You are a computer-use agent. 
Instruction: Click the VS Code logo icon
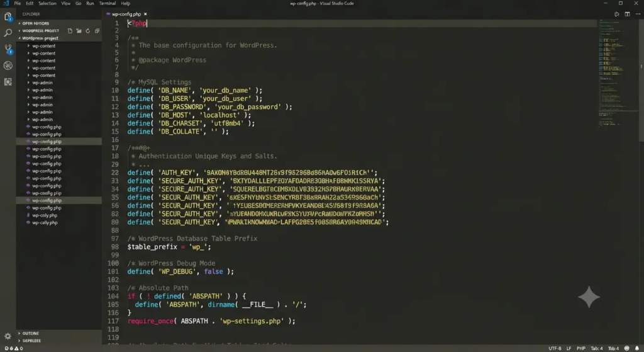pos(6,3)
